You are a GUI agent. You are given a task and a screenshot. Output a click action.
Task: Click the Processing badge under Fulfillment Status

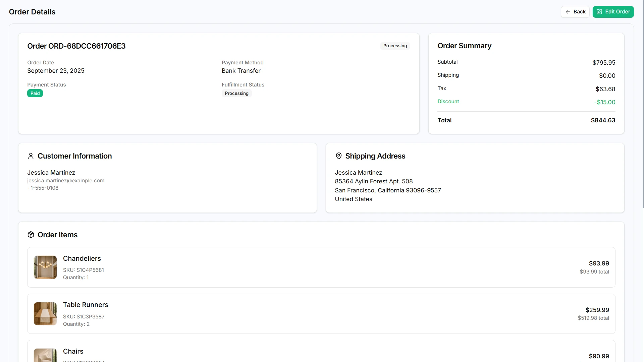pos(236,94)
